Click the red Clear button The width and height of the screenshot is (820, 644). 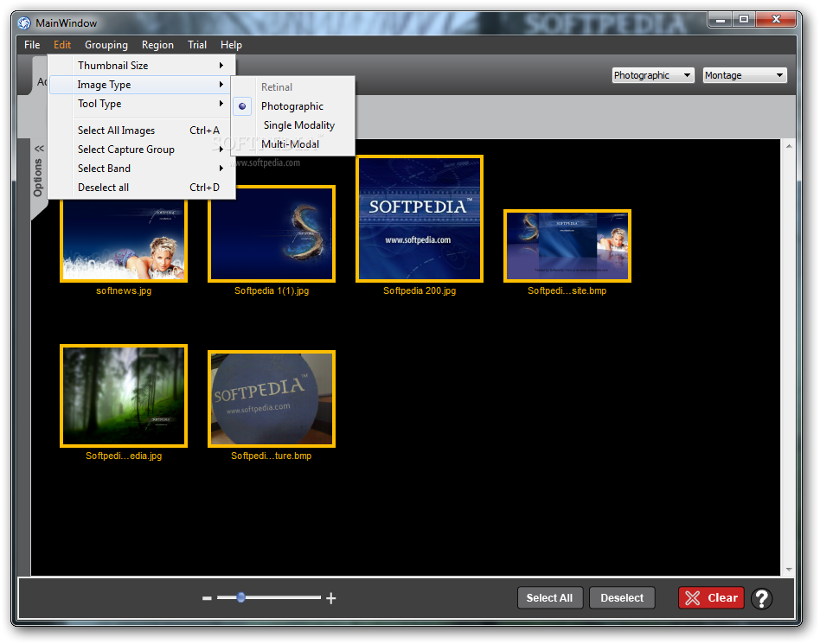711,598
